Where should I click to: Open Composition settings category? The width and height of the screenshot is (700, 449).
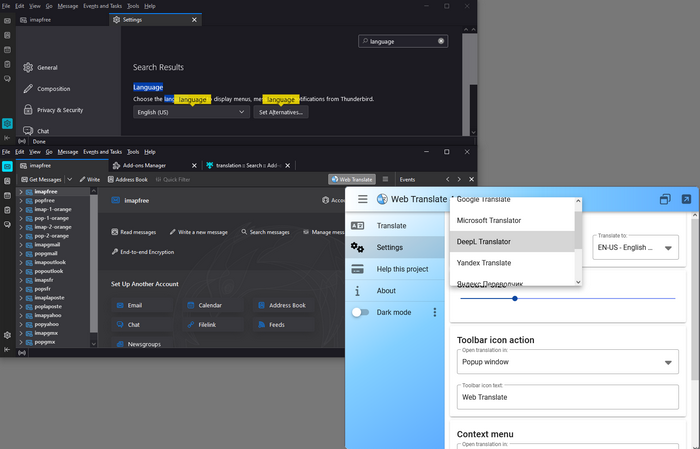pos(47,89)
